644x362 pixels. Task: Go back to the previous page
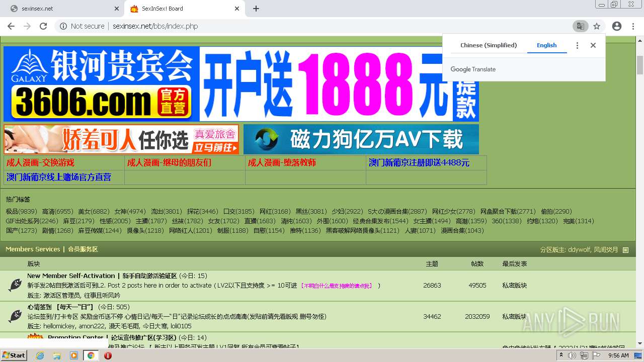(11, 26)
